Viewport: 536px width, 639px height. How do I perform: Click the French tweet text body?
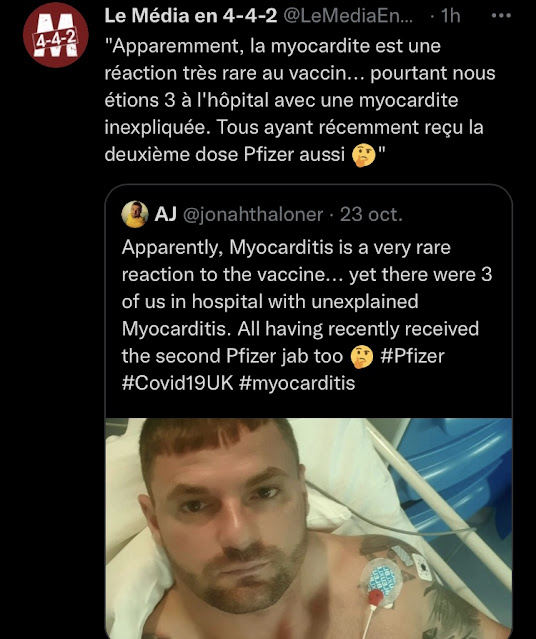[300, 100]
